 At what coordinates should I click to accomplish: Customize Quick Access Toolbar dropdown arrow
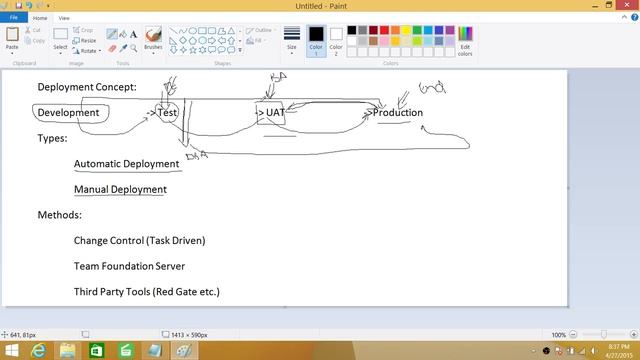coord(48,6)
